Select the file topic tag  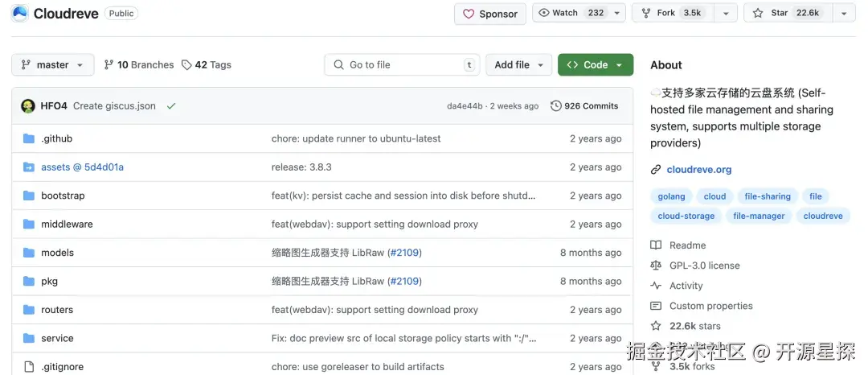[816, 196]
